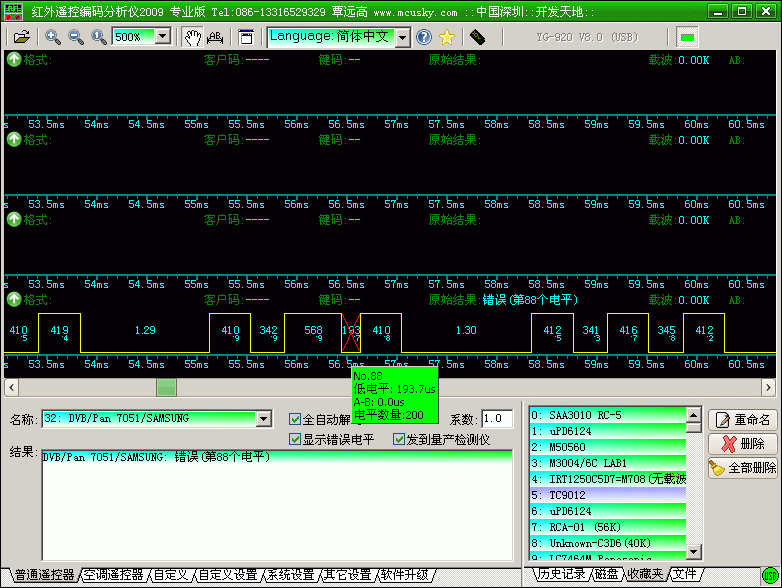Click the waveform horizontal scrollbar thumb
Screen dimensions: 782x588
click(166, 387)
